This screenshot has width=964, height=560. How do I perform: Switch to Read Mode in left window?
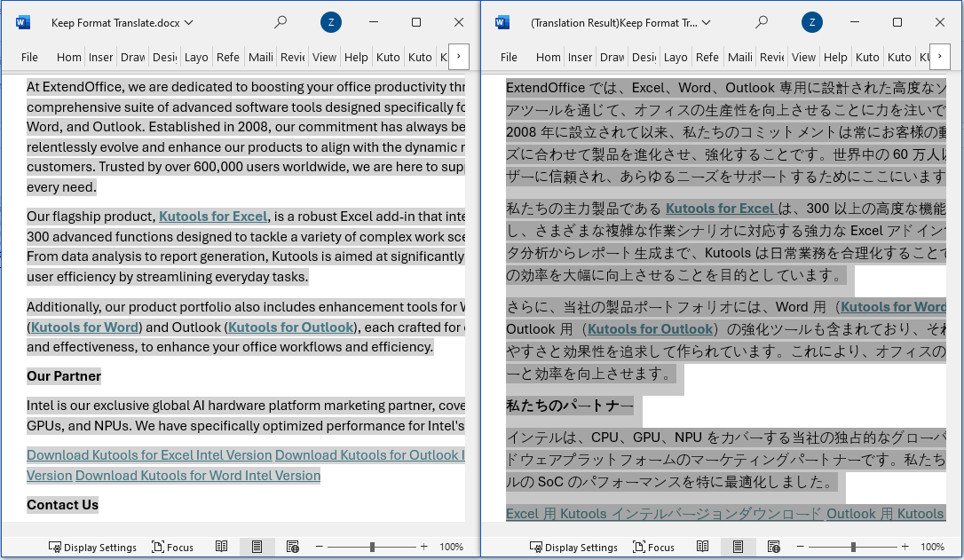pos(221,547)
